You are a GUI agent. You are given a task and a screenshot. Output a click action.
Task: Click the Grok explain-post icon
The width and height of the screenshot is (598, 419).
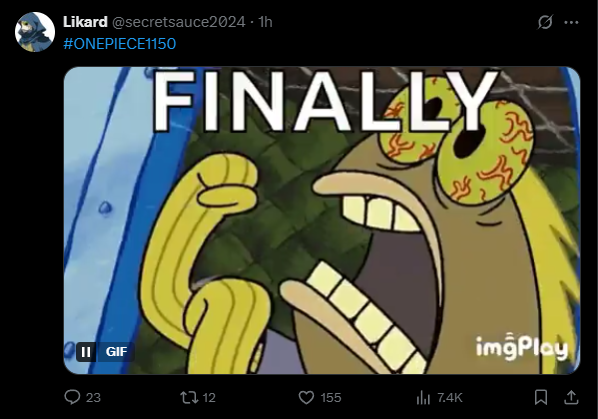click(x=545, y=22)
